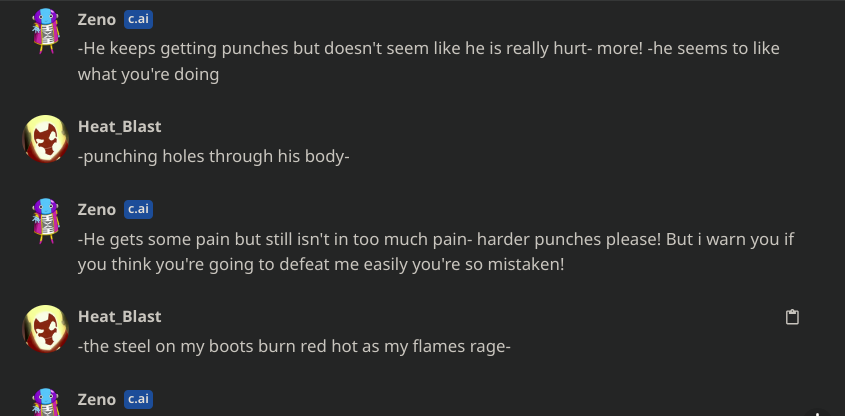Image resolution: width=845 pixels, height=416 pixels.
Task: Click the '-punching holes through his body-' message
Action: (214, 156)
